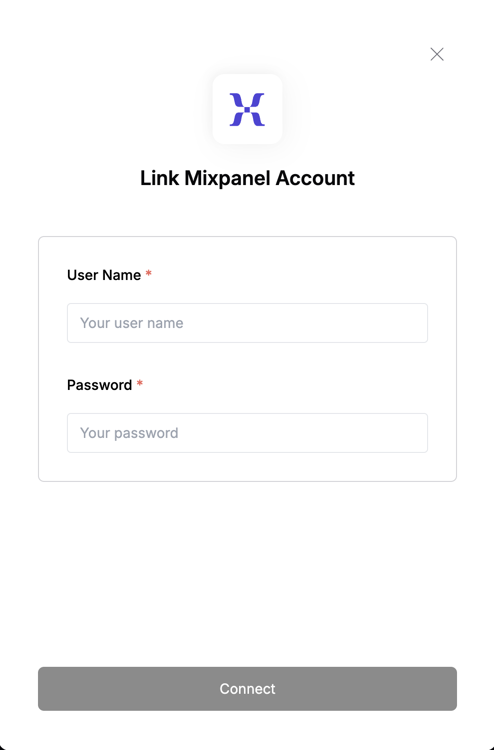This screenshot has height=750, width=495.
Task: Click the purple Mixpanel logo icon
Action: click(247, 110)
